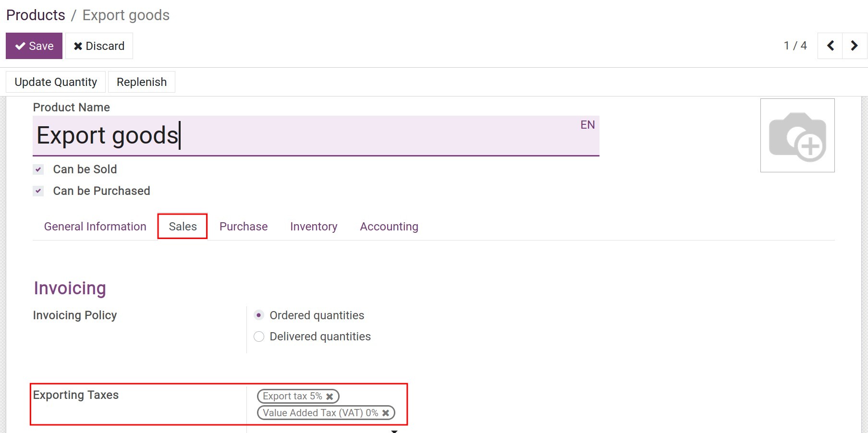Screen dimensions: 868x433
Task: Remove the Export tax 5% tag
Action: (330, 396)
